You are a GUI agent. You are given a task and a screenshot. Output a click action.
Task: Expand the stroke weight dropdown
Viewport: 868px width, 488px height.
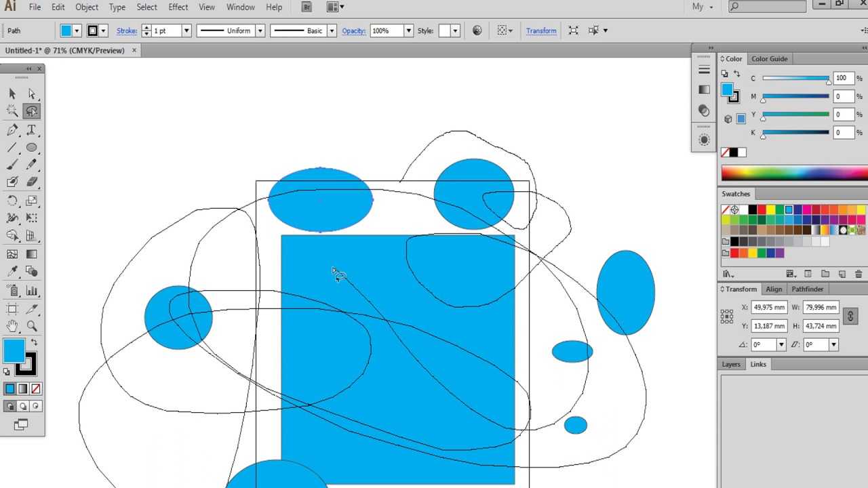(x=186, y=30)
